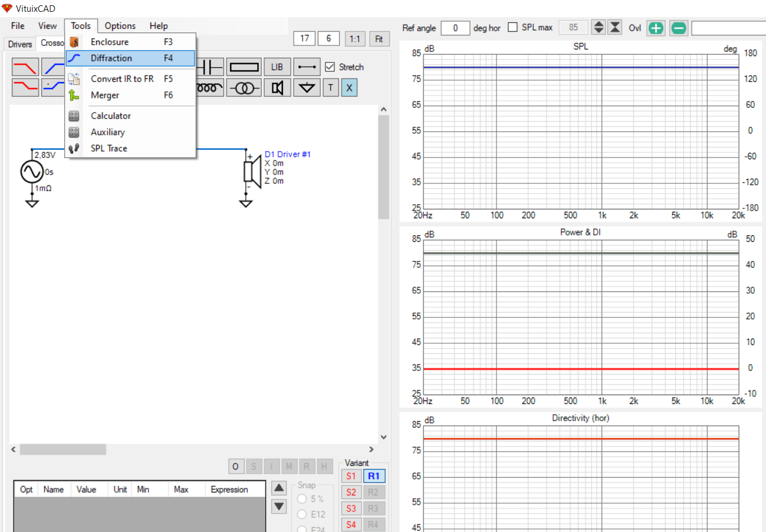
Task: Click the Merger green arrow icon
Action: click(x=74, y=95)
